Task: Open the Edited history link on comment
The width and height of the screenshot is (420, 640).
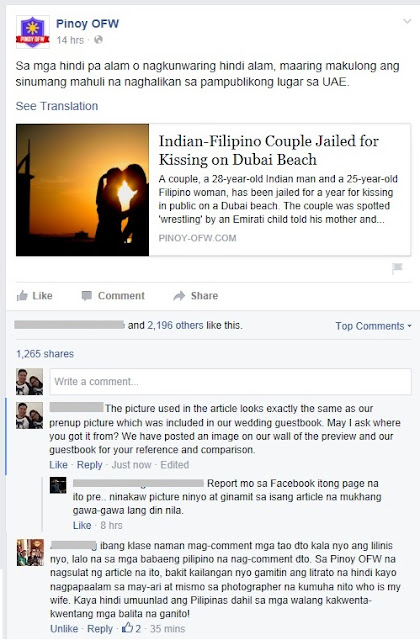Action: click(174, 465)
